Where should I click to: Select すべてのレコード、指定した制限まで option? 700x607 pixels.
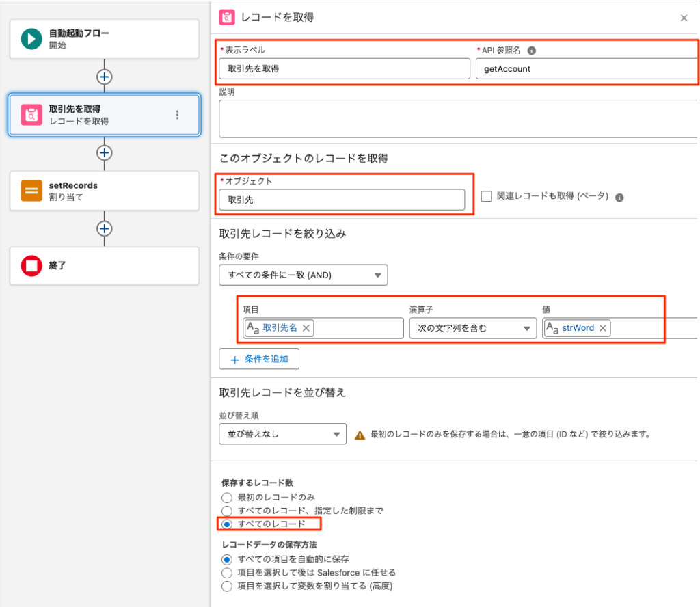pyautogui.click(x=227, y=511)
